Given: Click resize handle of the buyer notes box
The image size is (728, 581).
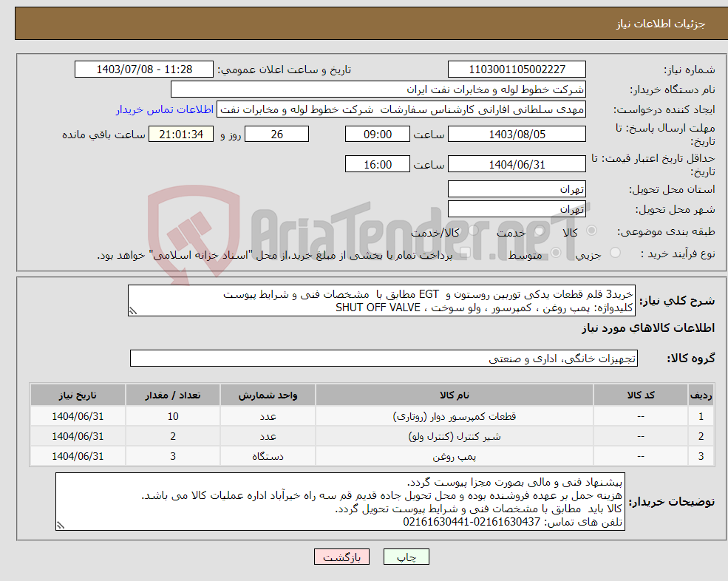Looking at the screenshot, I should click(x=61, y=526).
